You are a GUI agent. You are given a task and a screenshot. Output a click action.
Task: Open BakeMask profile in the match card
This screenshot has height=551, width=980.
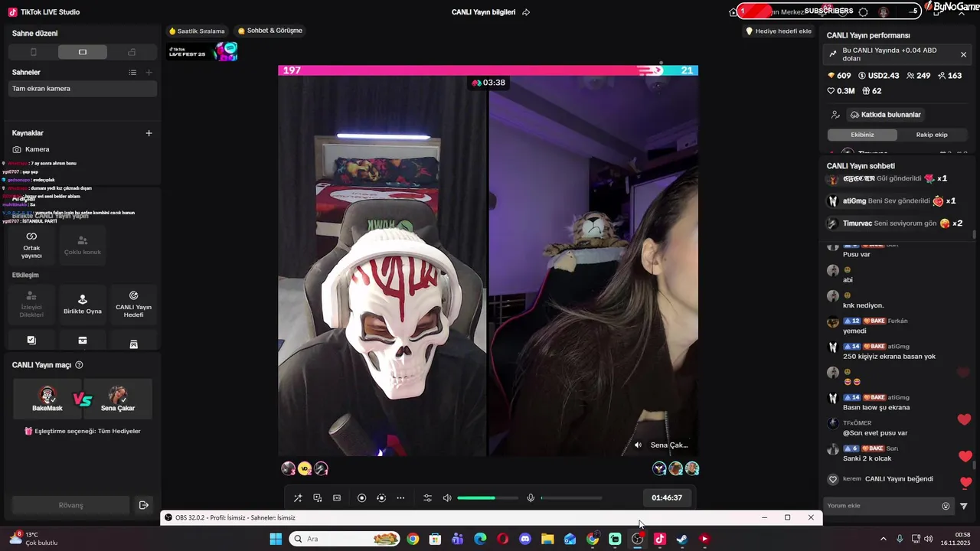[47, 399]
